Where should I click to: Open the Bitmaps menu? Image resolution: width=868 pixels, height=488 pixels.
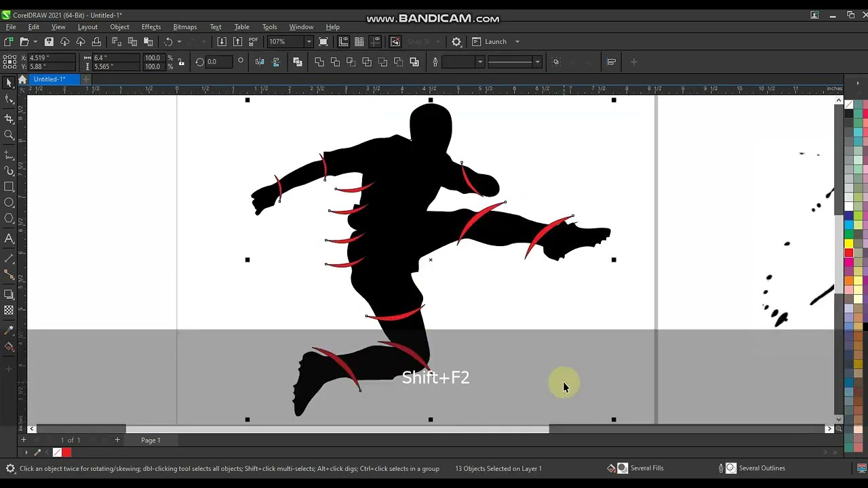pos(184,27)
